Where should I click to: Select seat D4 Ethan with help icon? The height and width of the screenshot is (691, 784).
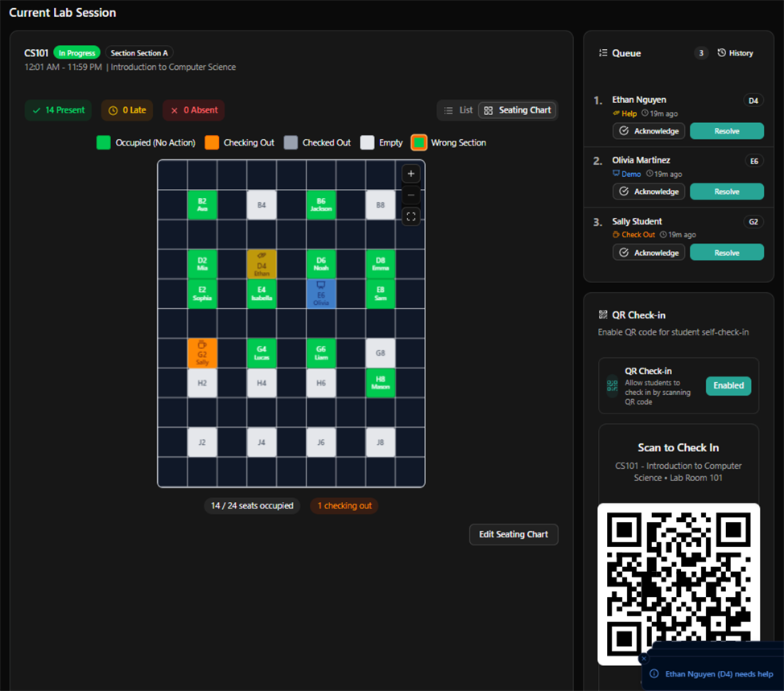click(x=262, y=264)
